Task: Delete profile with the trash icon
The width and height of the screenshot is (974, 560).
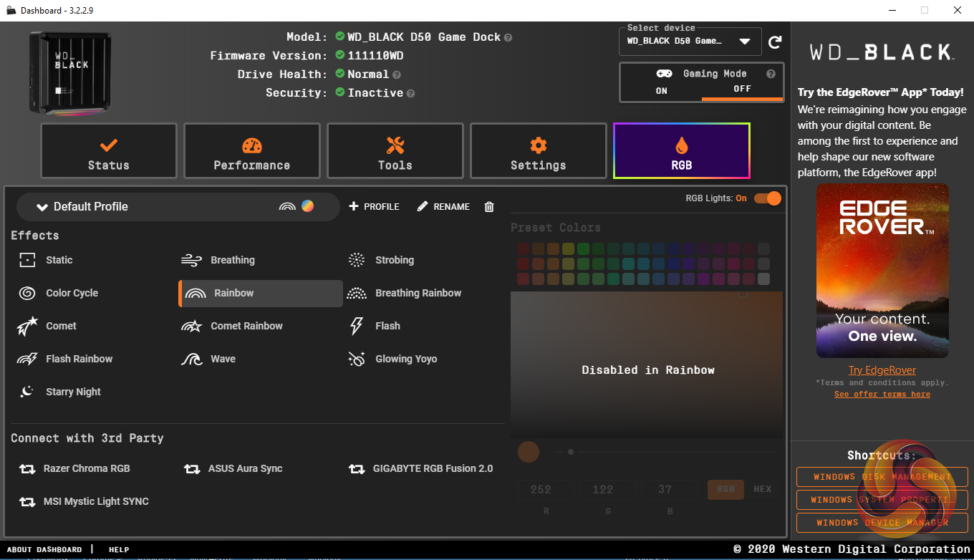Action: [489, 207]
